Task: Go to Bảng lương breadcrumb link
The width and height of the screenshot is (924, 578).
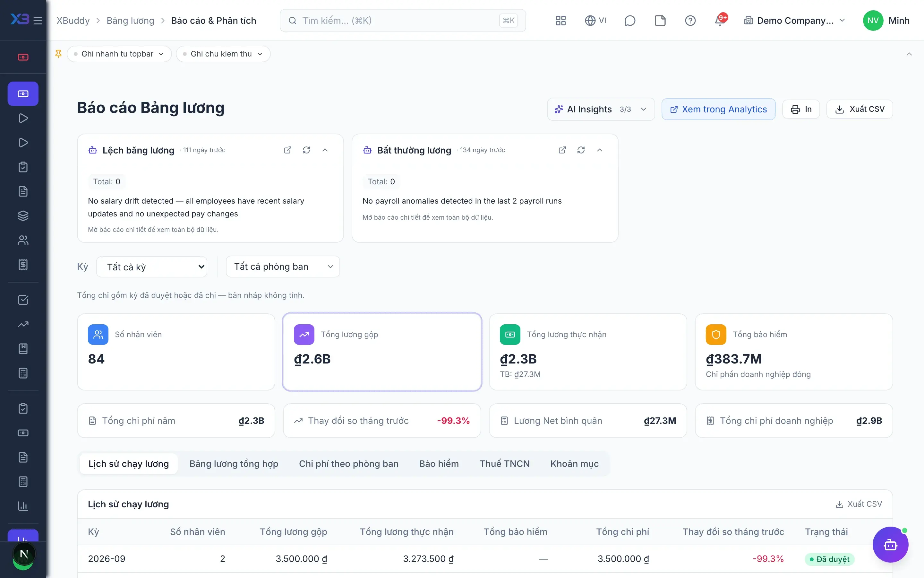Action: [130, 21]
